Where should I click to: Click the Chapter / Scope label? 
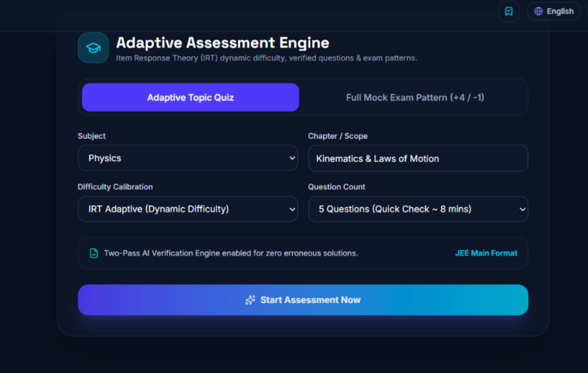338,136
